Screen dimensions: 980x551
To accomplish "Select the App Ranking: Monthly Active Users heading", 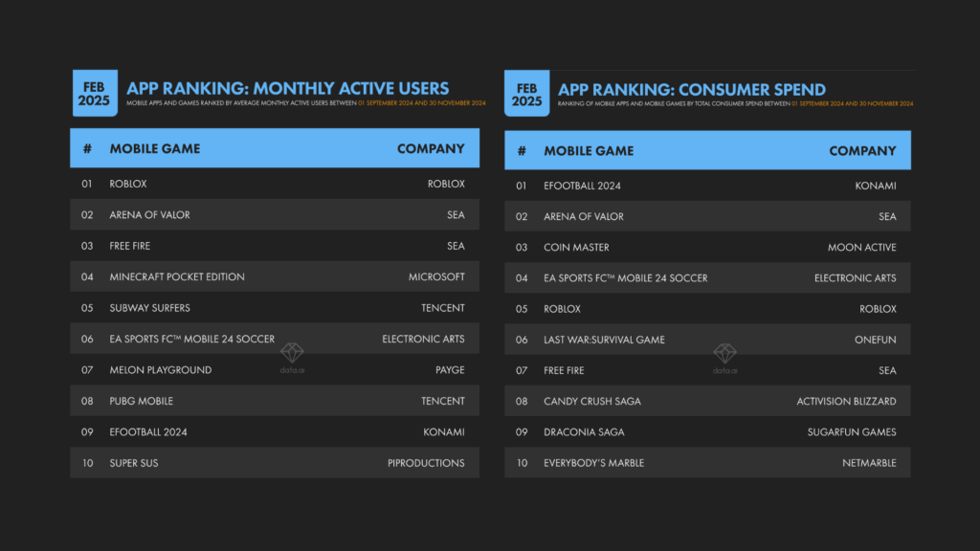I will (288, 89).
